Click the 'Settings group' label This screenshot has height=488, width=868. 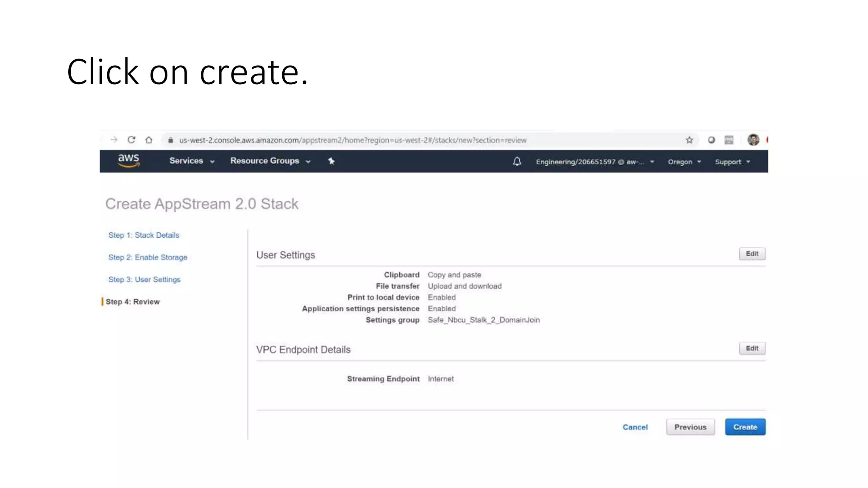tap(392, 320)
